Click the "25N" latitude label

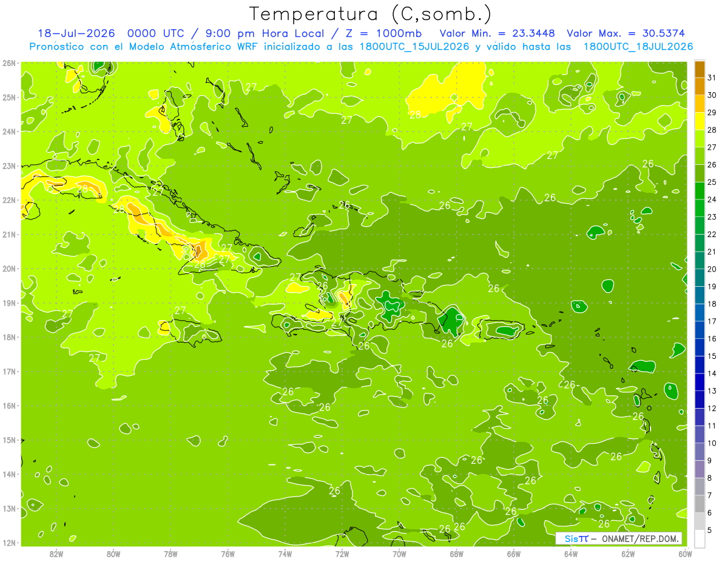(x=9, y=97)
